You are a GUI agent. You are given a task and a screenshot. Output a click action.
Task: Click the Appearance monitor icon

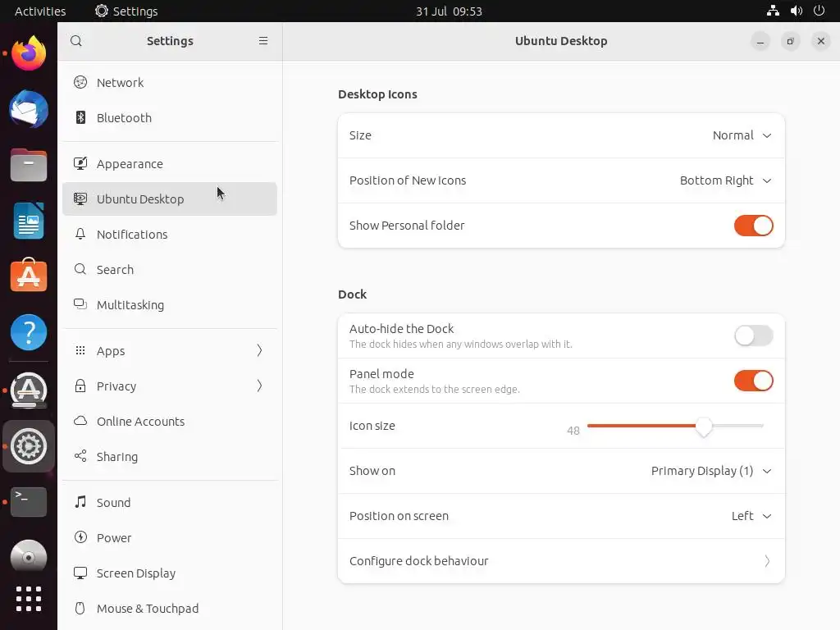tap(80, 163)
